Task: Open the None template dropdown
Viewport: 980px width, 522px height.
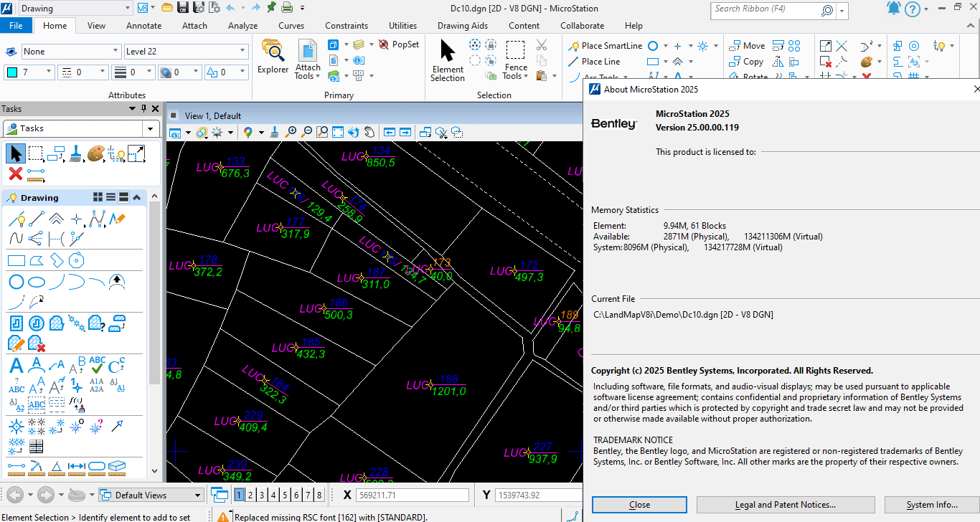Action: point(116,52)
